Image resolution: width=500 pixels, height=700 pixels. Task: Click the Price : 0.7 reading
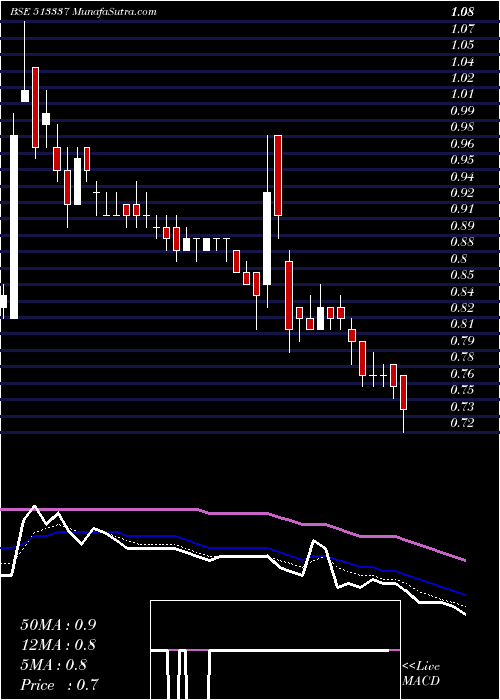tap(59, 685)
